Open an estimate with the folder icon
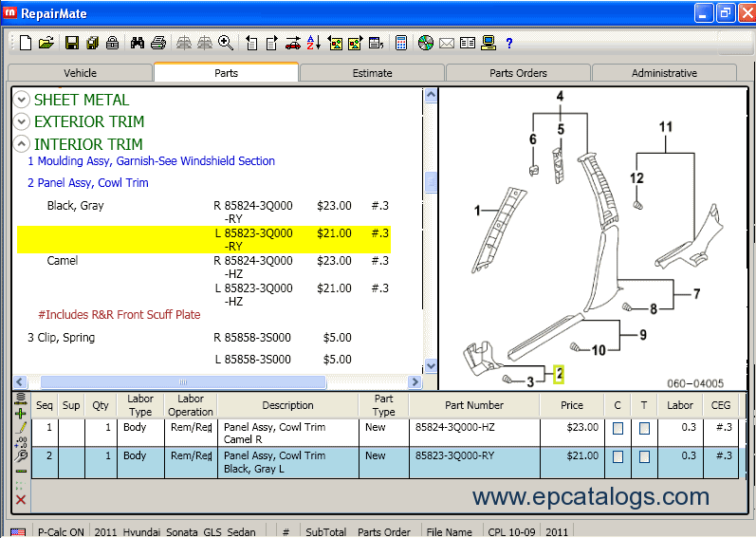Screen dimensions: 756x538 coord(46,43)
